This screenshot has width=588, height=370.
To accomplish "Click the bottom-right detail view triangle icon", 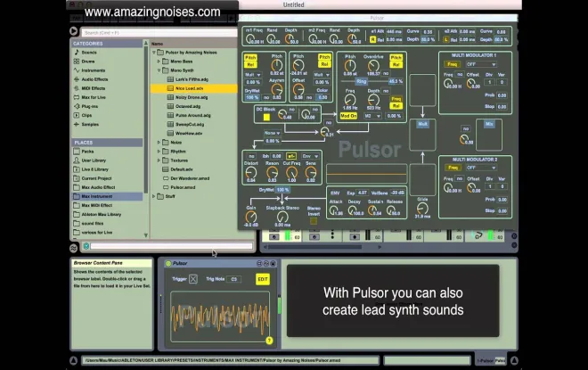I will click(x=514, y=360).
